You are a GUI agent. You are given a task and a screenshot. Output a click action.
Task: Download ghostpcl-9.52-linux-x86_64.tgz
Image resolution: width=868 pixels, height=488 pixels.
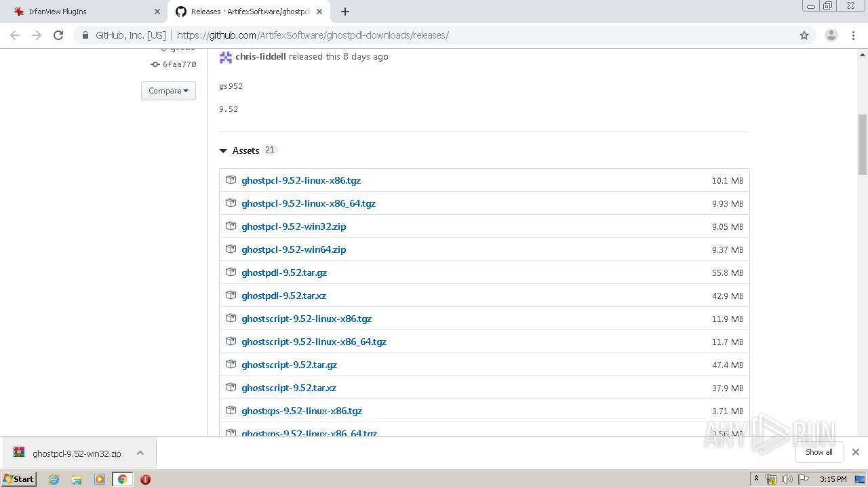[x=309, y=203]
